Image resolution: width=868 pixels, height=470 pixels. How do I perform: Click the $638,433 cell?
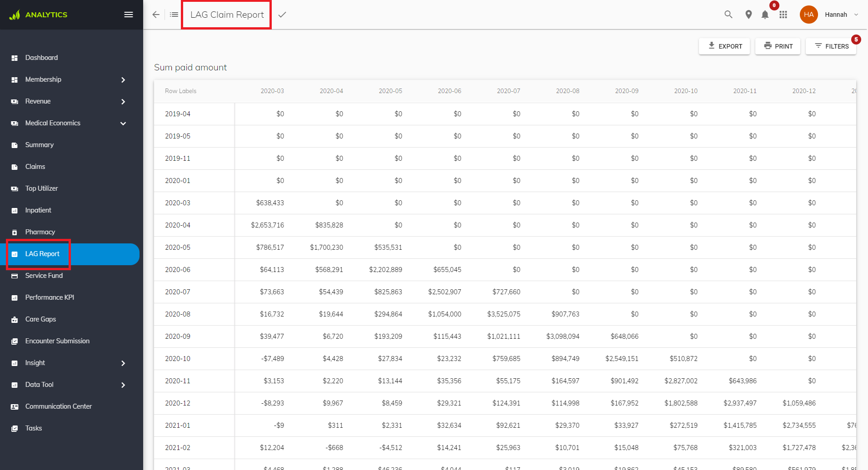pyautogui.click(x=270, y=203)
